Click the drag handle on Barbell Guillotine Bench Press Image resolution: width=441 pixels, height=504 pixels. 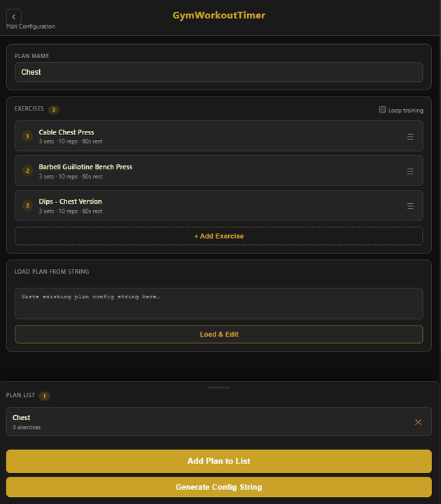[410, 171]
